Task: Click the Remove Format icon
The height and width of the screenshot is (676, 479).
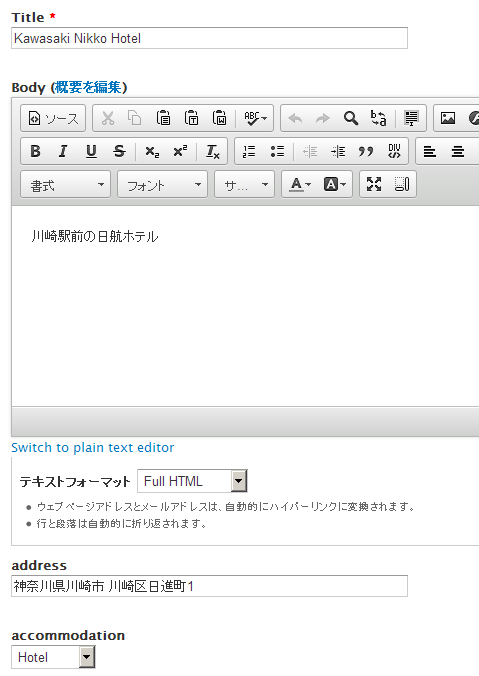Action: coord(213,151)
